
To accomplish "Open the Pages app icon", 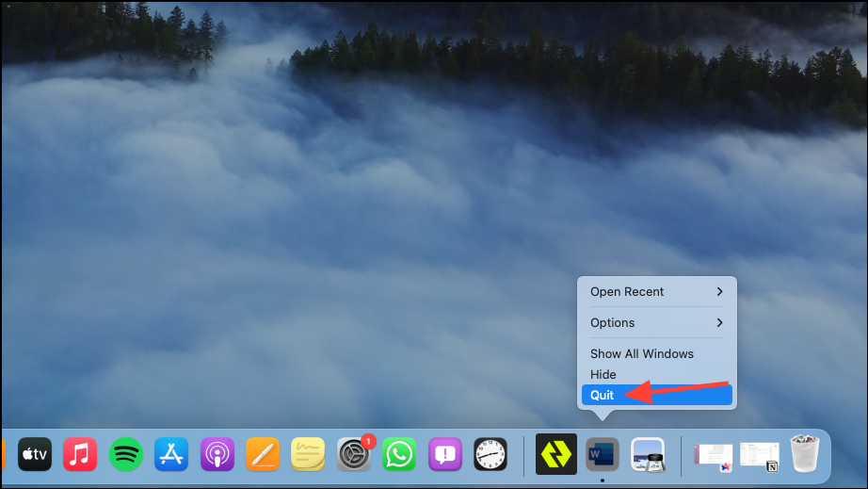I will (x=263, y=454).
